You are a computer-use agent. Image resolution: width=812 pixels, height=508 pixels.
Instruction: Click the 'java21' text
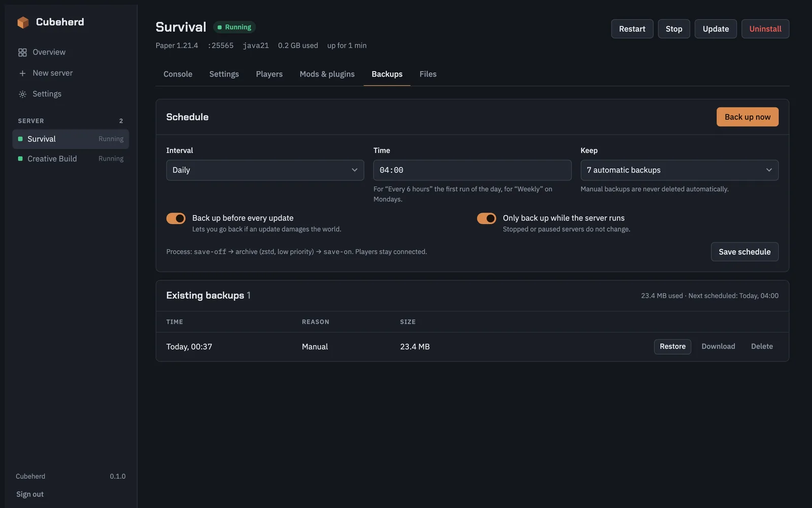pos(256,46)
